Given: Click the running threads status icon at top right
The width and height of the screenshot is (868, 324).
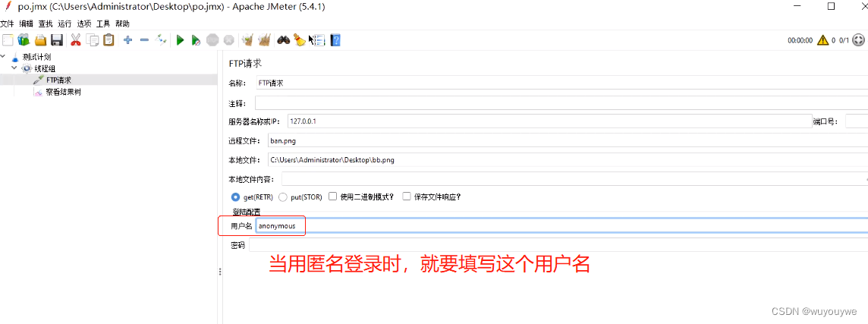Looking at the screenshot, I should [858, 40].
